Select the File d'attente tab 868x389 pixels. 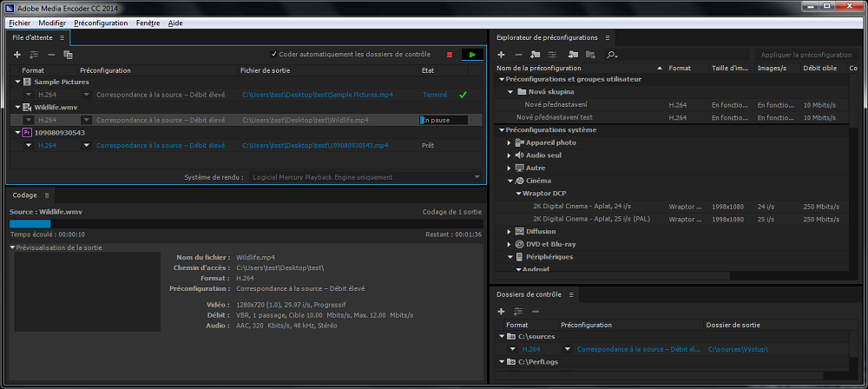pyautogui.click(x=33, y=37)
